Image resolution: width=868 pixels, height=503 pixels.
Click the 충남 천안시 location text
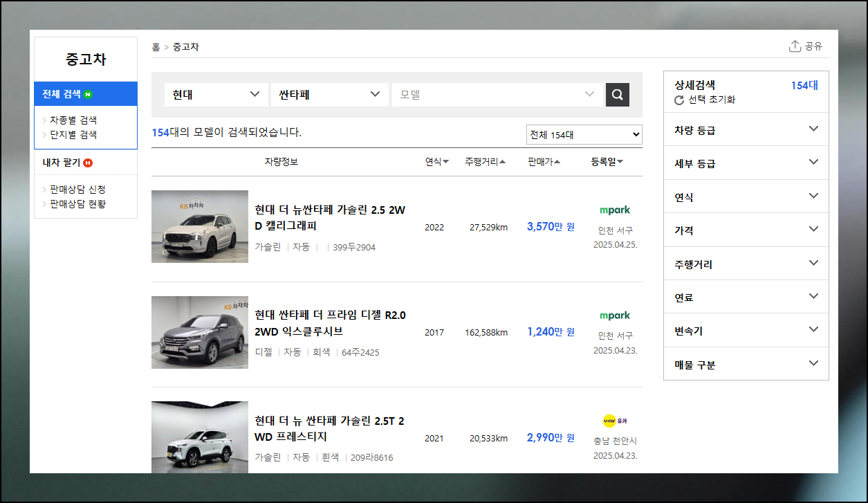(615, 441)
